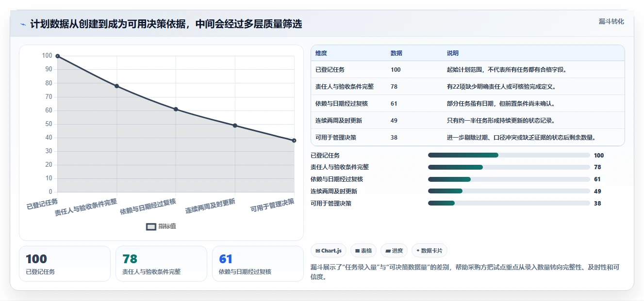The width and height of the screenshot is (644, 301).
Task: Select the 依赖与日期经过复核 table cell
Action: [342, 104]
